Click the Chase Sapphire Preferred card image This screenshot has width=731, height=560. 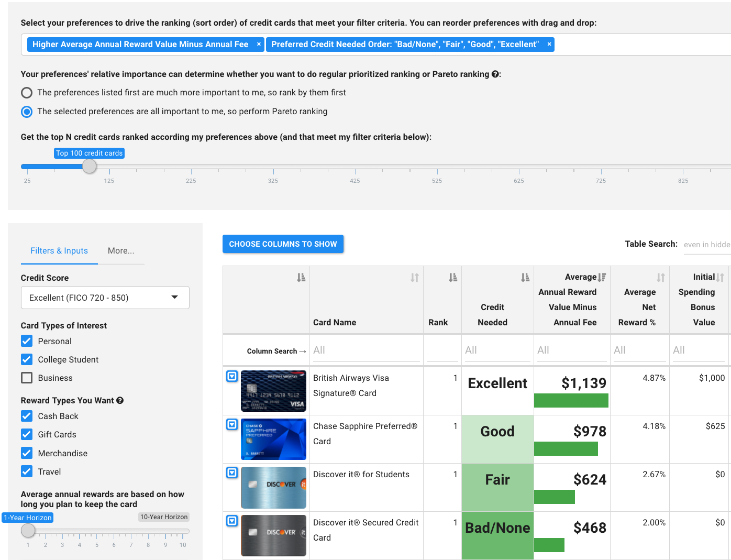click(273, 439)
